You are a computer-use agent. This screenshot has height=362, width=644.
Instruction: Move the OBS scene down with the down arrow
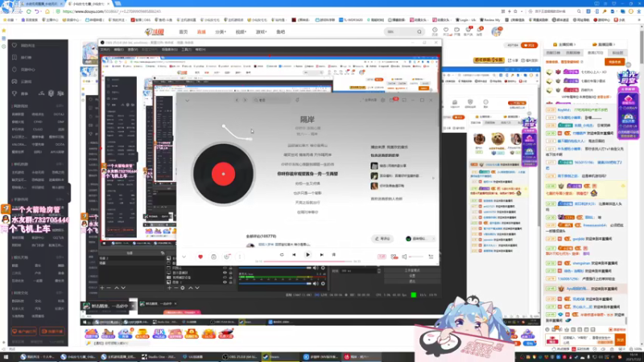(123, 288)
